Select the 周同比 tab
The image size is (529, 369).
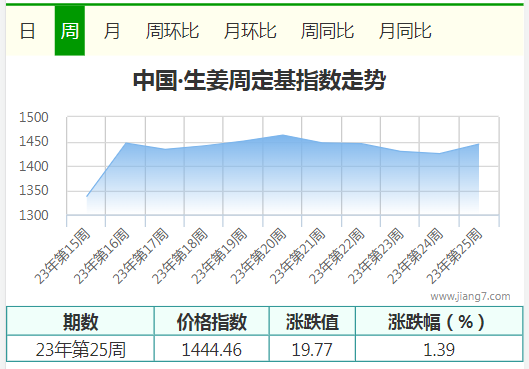click(327, 31)
